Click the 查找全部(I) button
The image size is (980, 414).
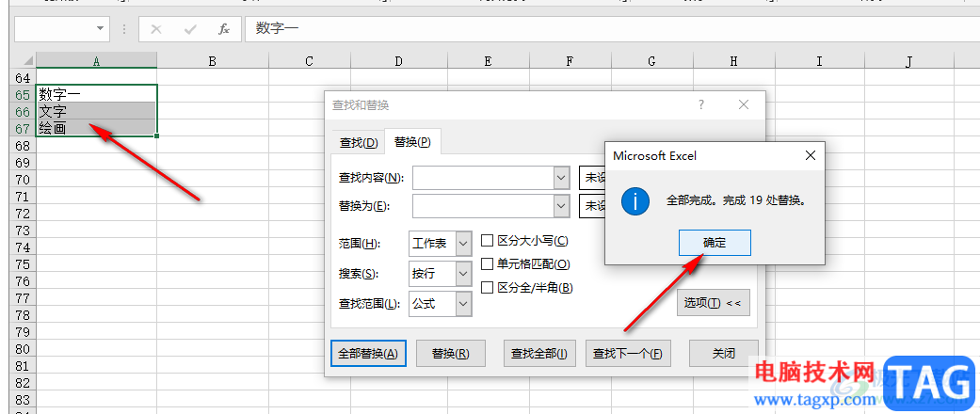[539, 354]
